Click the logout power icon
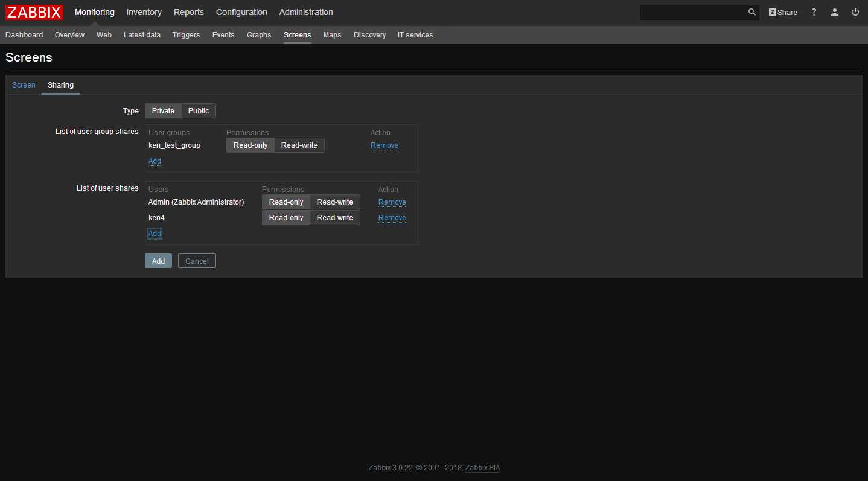 (855, 12)
